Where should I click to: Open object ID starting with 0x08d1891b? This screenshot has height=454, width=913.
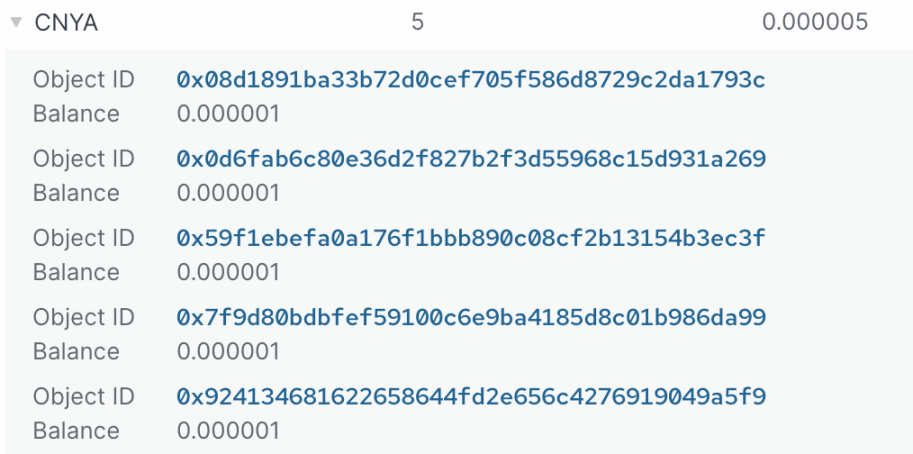(x=471, y=79)
